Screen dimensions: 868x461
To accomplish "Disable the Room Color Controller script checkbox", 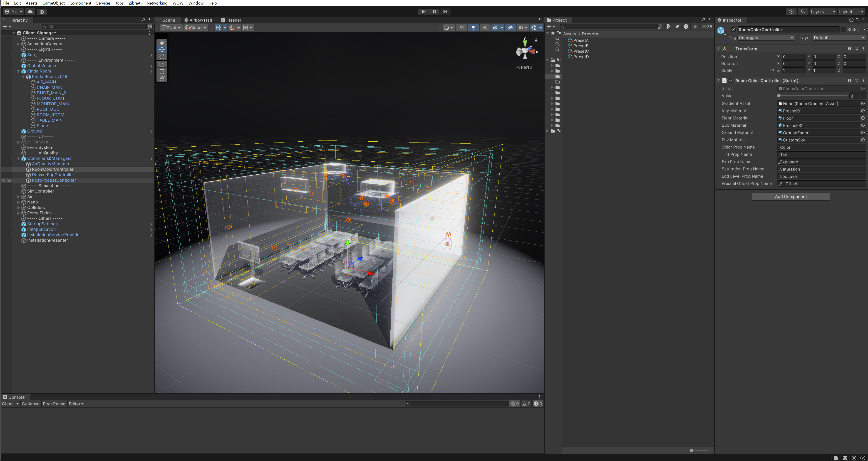I will (x=731, y=81).
